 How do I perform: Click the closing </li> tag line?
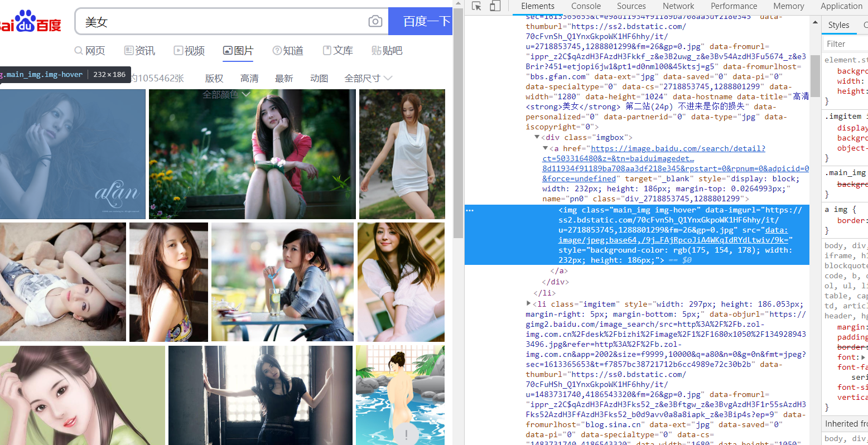point(544,293)
